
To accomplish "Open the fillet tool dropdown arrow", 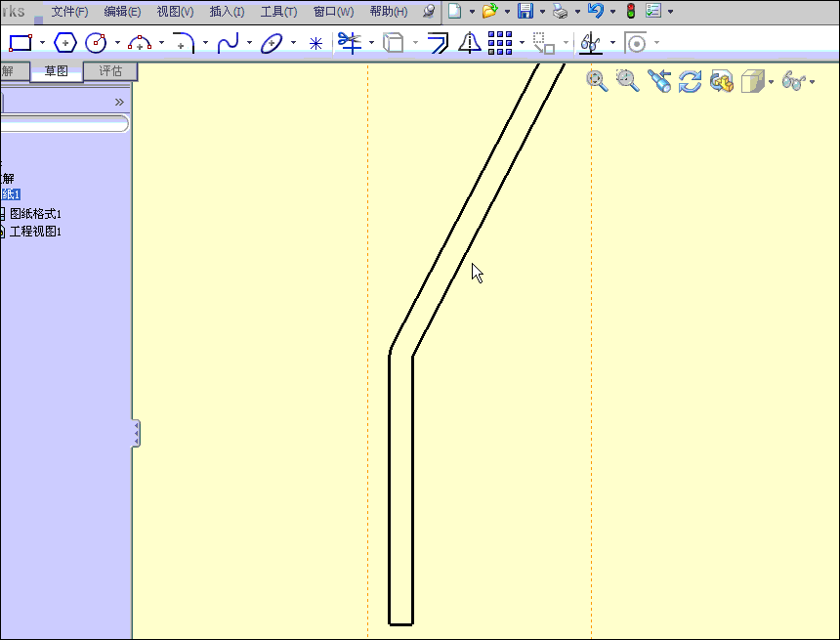I will pyautogui.click(x=205, y=43).
